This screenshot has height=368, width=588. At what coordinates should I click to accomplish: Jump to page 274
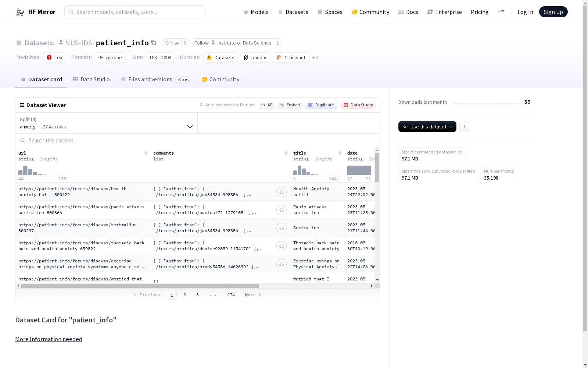coord(231,295)
